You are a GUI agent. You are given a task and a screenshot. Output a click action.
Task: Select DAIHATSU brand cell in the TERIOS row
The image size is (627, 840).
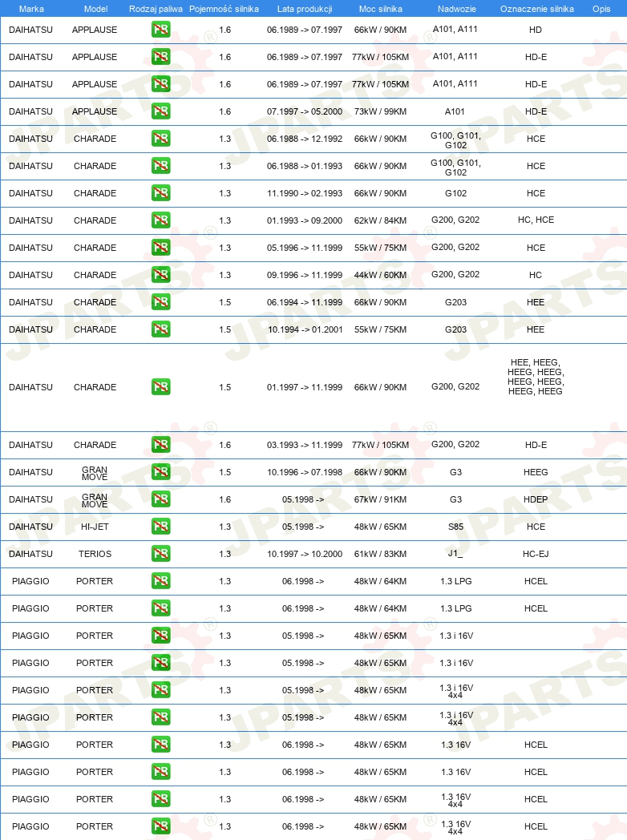(x=30, y=554)
